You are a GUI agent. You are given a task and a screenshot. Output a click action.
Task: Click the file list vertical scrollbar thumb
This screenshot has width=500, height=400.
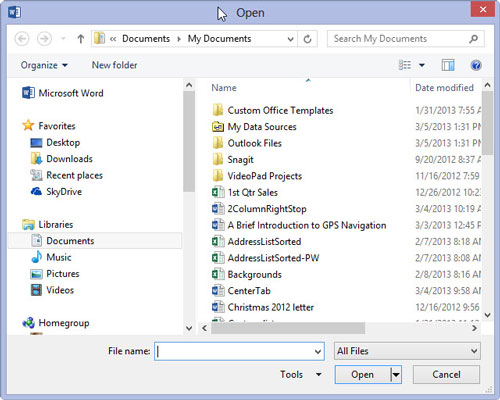click(x=487, y=123)
